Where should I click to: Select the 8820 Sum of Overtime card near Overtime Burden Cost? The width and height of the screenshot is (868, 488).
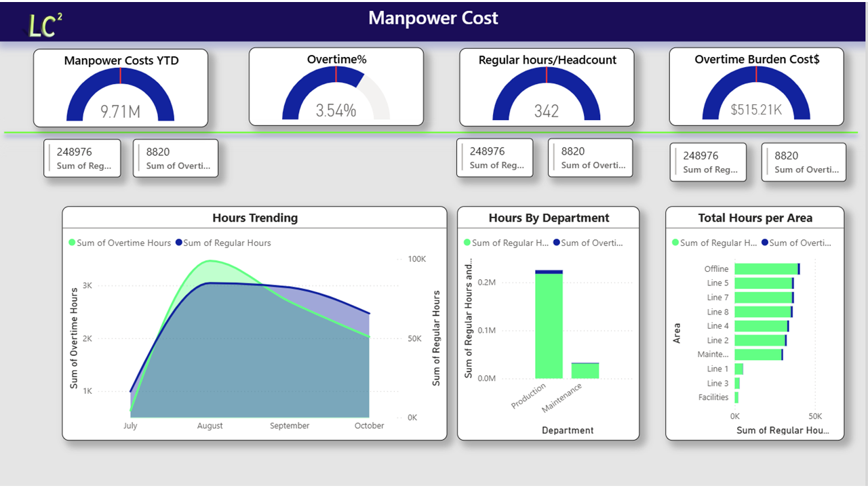(x=804, y=162)
